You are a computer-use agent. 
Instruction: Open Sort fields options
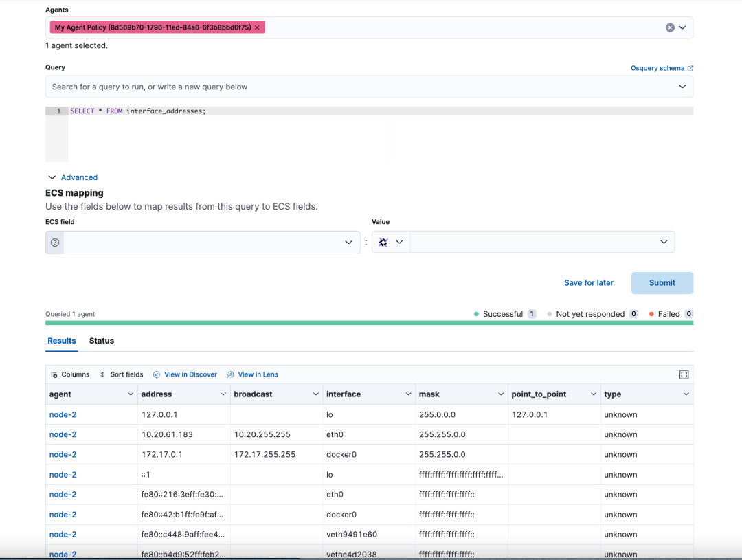pyautogui.click(x=121, y=374)
